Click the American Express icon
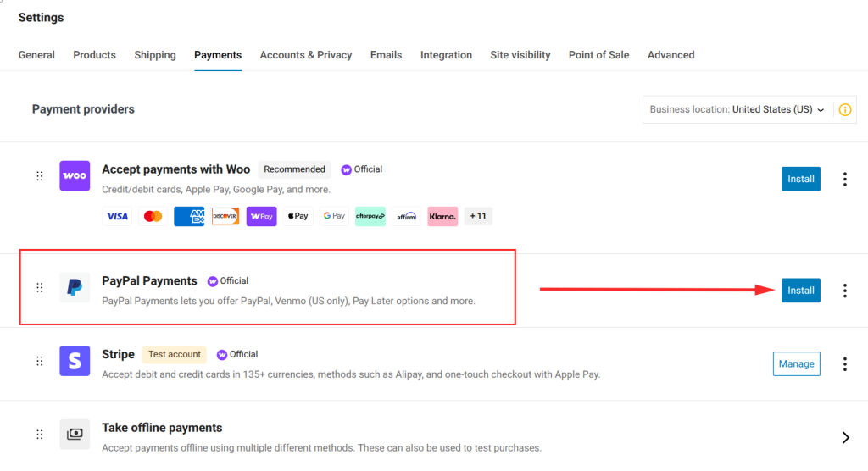The height and width of the screenshot is (471, 868). 189,216
